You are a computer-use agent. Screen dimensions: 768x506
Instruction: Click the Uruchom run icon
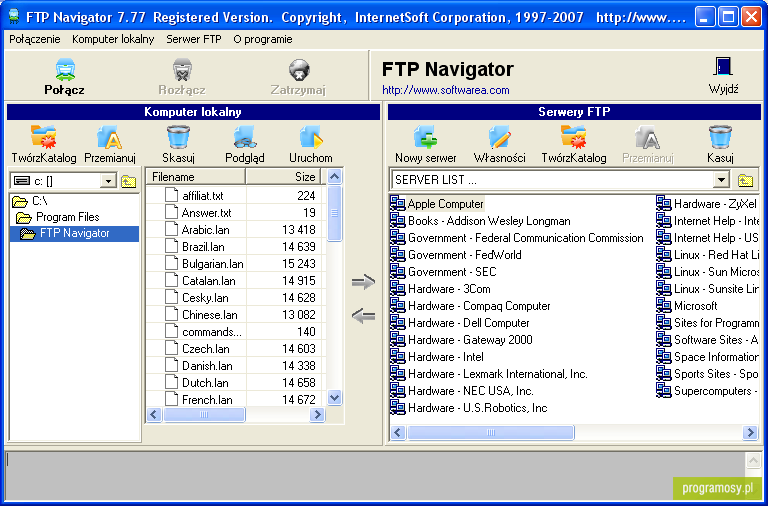tap(311, 137)
